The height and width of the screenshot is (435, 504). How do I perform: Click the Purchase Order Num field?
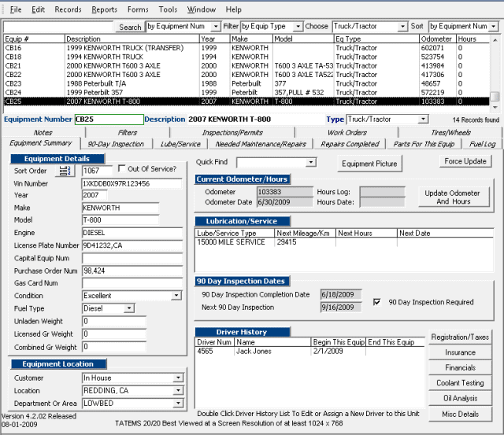click(x=132, y=271)
